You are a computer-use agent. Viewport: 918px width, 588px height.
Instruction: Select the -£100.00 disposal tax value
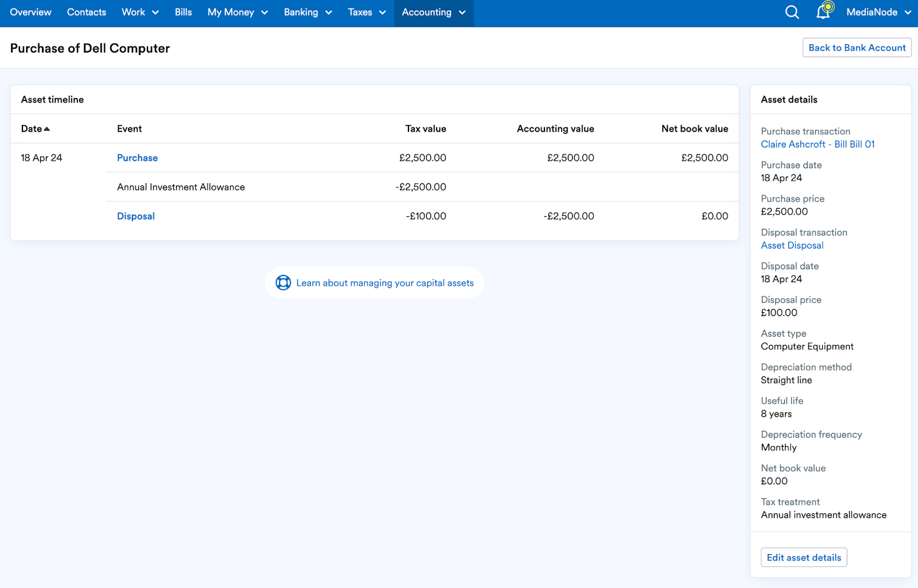tap(426, 216)
